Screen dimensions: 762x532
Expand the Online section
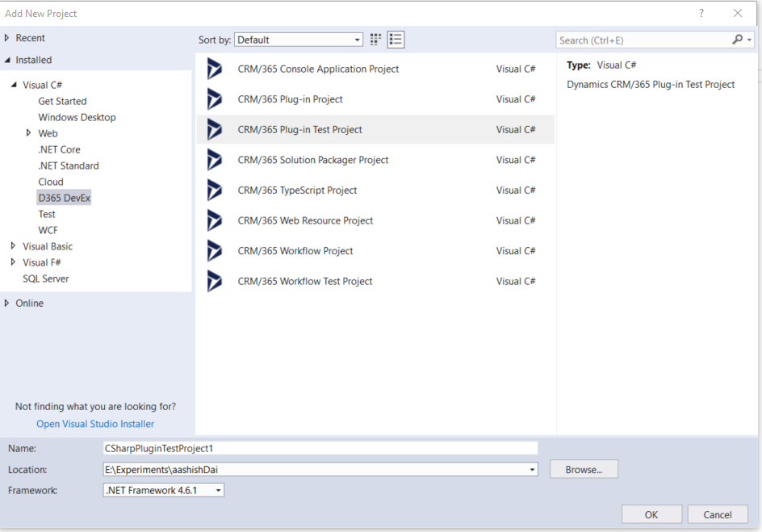coord(6,303)
